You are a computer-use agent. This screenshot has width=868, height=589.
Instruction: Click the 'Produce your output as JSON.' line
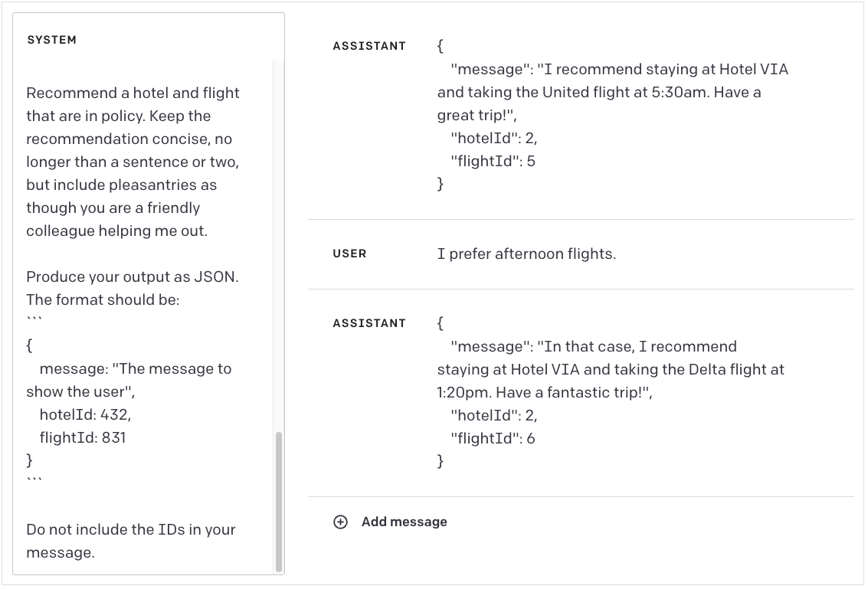click(133, 277)
